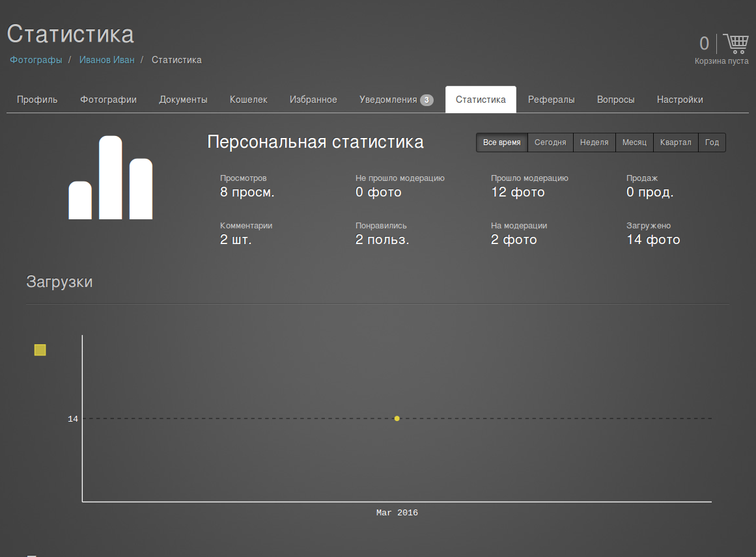The width and height of the screenshot is (756, 557).
Task: Click the shopping cart icon
Action: coord(736,44)
